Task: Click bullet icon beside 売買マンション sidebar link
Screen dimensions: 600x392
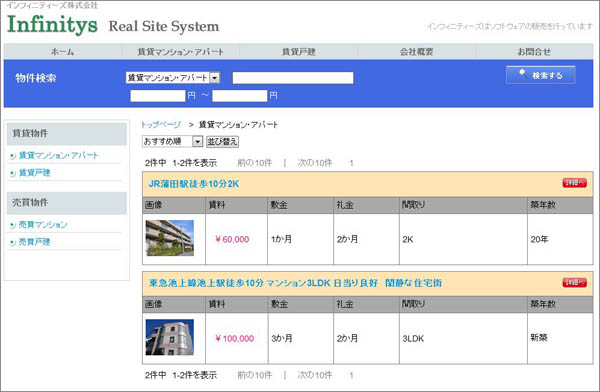Action: [13, 225]
